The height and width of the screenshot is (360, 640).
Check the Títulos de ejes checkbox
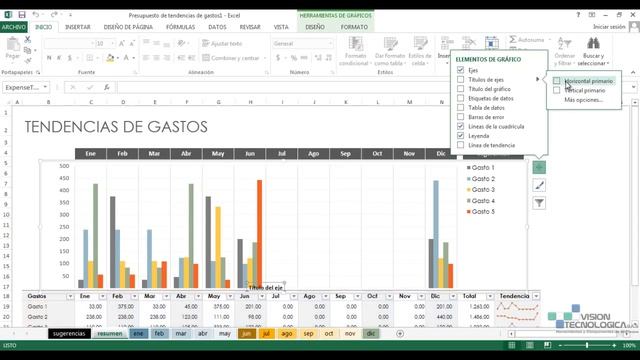tap(460, 80)
